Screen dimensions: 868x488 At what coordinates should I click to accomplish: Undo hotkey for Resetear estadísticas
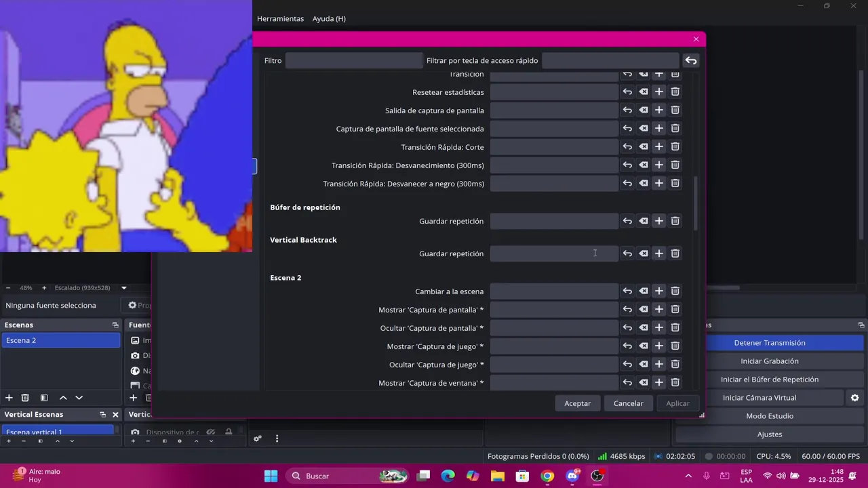627,91
